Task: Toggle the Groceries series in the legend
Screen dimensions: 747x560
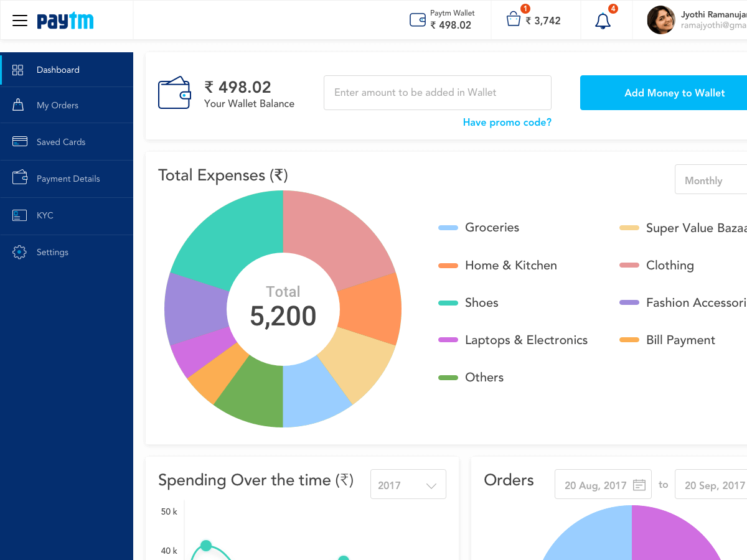Action: click(x=447, y=228)
